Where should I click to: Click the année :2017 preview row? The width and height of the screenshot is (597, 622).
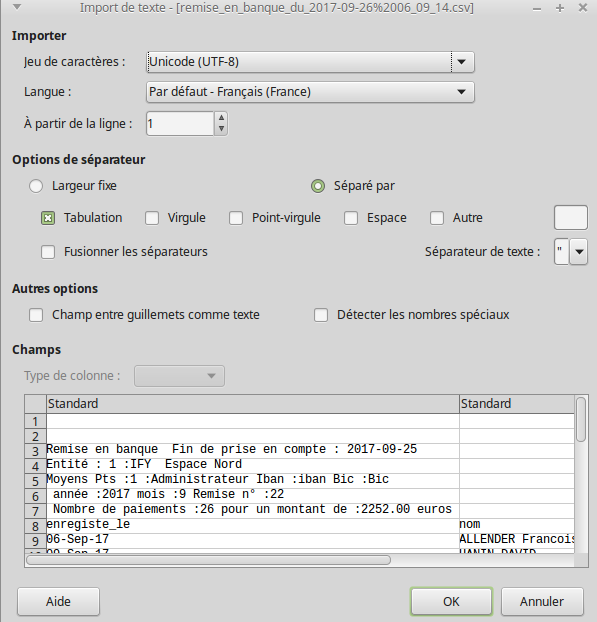point(253,495)
